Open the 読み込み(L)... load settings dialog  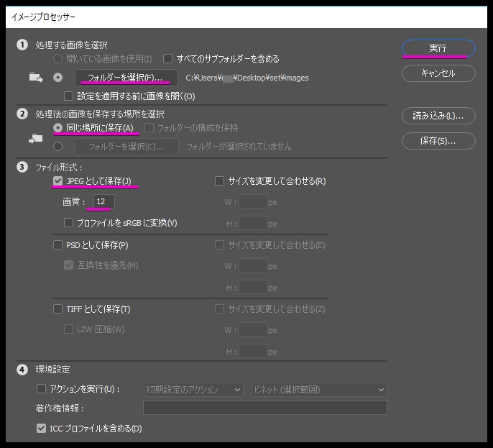click(438, 115)
